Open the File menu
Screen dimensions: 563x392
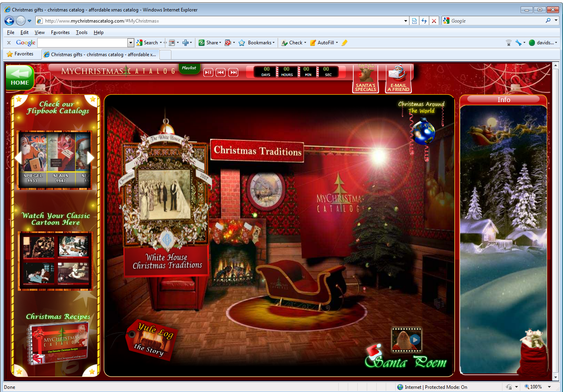point(11,32)
